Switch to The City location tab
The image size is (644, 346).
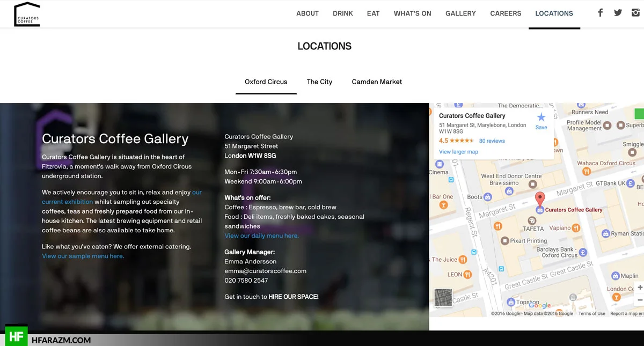[319, 82]
